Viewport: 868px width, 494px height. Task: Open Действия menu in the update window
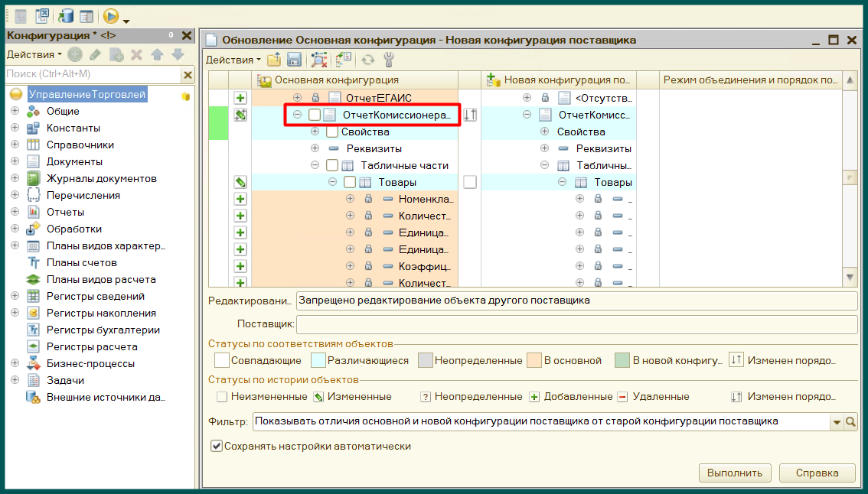(x=233, y=60)
